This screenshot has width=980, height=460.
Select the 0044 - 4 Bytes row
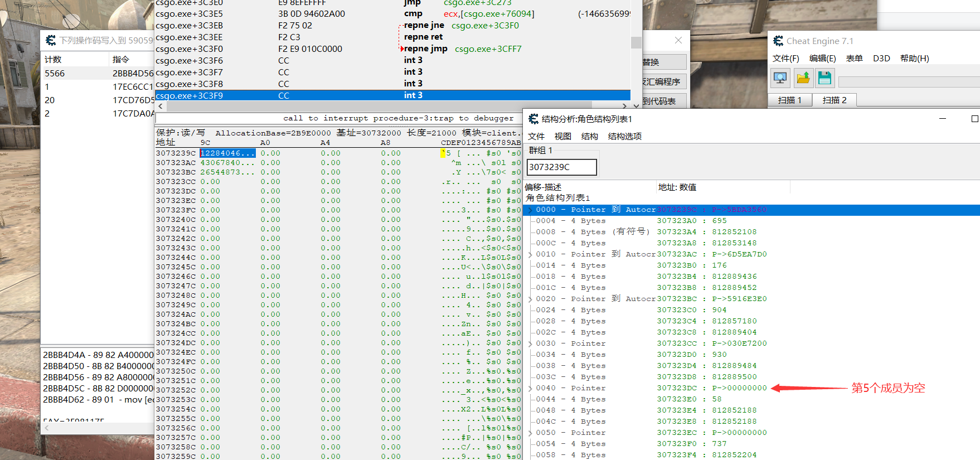pyautogui.click(x=753, y=399)
